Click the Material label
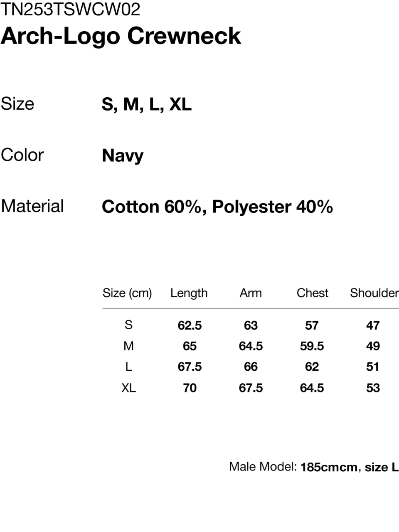This screenshot has width=399, height=532. coord(32,206)
